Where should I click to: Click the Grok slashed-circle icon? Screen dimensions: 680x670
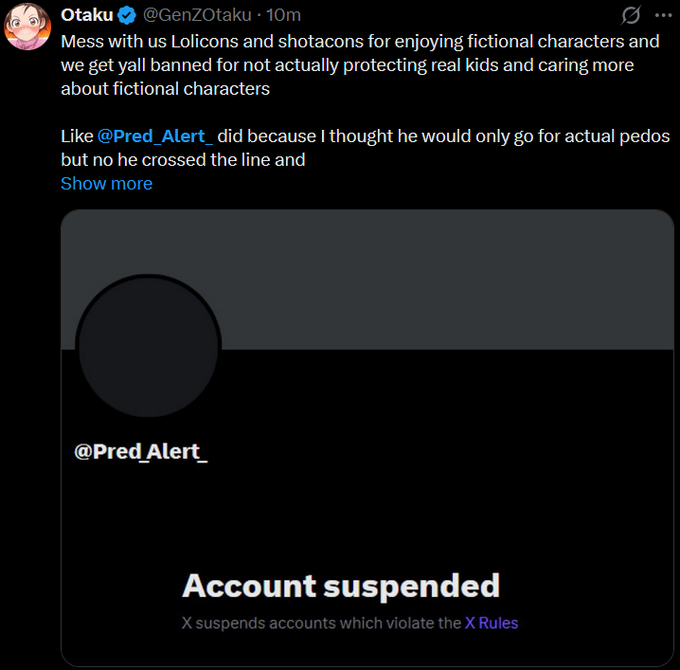coord(630,15)
